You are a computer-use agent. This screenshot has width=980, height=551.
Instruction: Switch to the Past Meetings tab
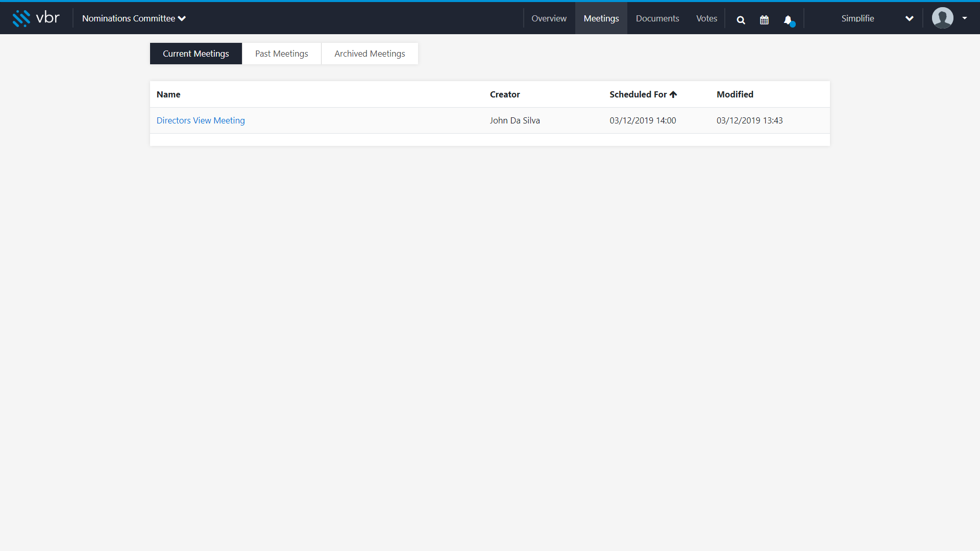[282, 54]
